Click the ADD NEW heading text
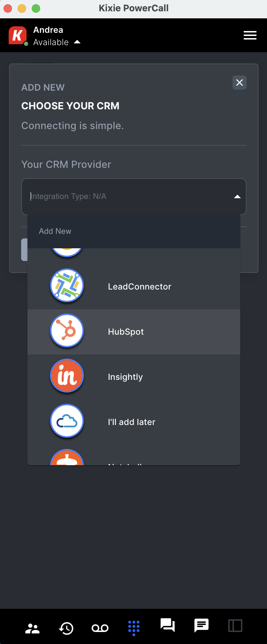267x644 pixels. [43, 87]
